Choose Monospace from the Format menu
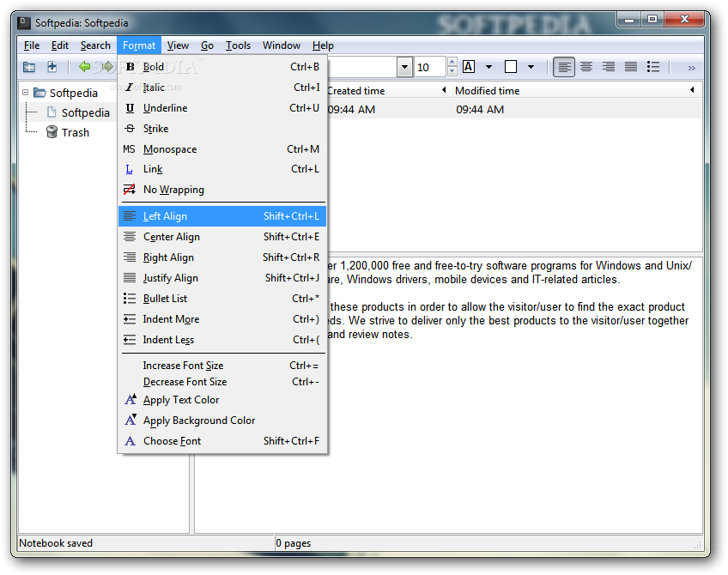 click(222, 149)
